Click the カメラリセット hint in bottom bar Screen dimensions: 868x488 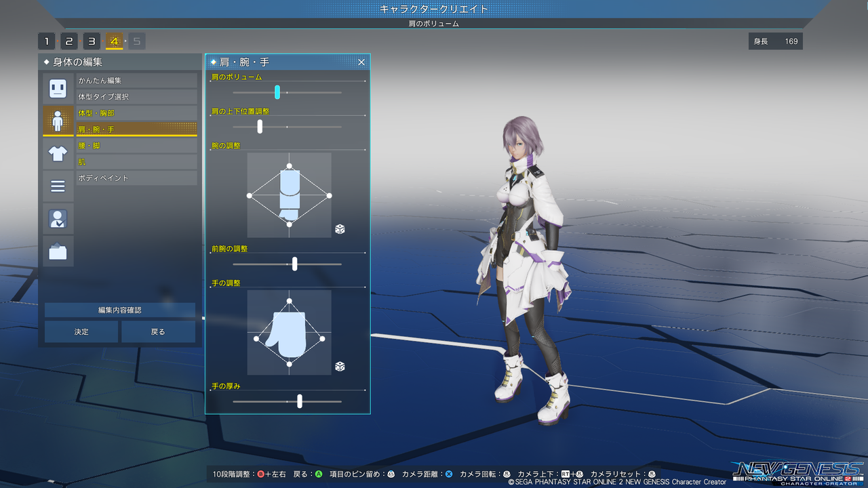coord(623,474)
